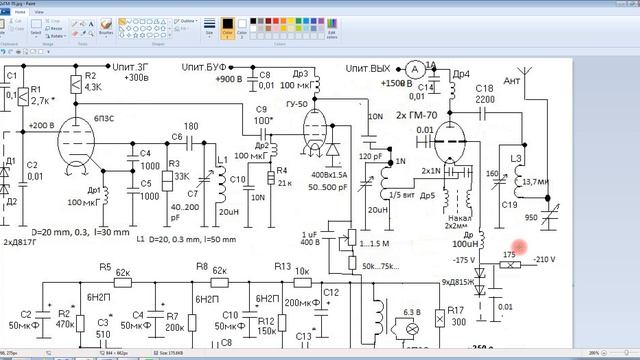Expand the Brushes dropdown arrow
Viewport: 640px width, 360px height.
tap(106, 37)
